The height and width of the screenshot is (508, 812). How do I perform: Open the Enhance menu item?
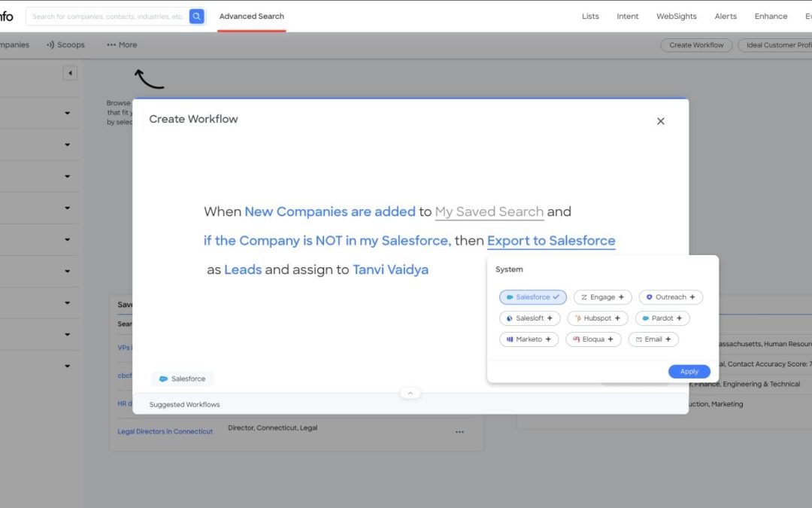tap(771, 16)
